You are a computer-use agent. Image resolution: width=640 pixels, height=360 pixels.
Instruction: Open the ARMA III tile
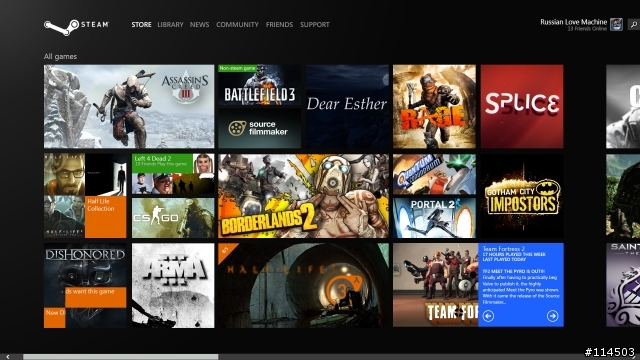coord(173,285)
